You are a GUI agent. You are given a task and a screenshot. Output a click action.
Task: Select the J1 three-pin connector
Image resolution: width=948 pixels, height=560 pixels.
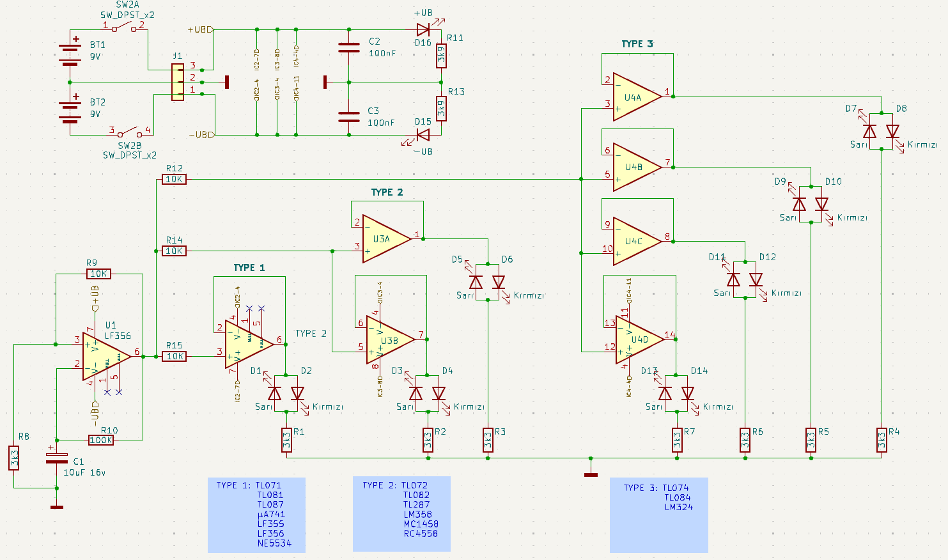click(178, 82)
